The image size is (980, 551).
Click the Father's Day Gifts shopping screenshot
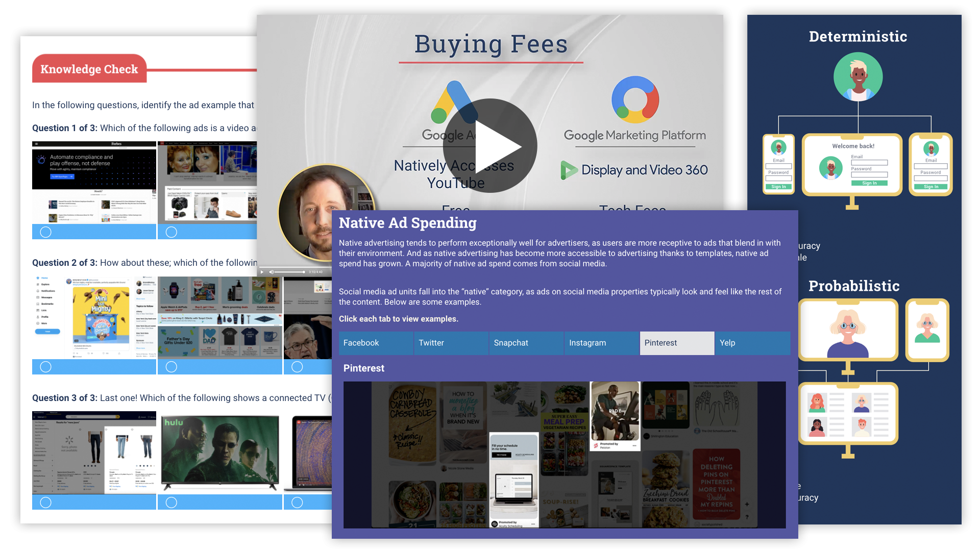(220, 317)
